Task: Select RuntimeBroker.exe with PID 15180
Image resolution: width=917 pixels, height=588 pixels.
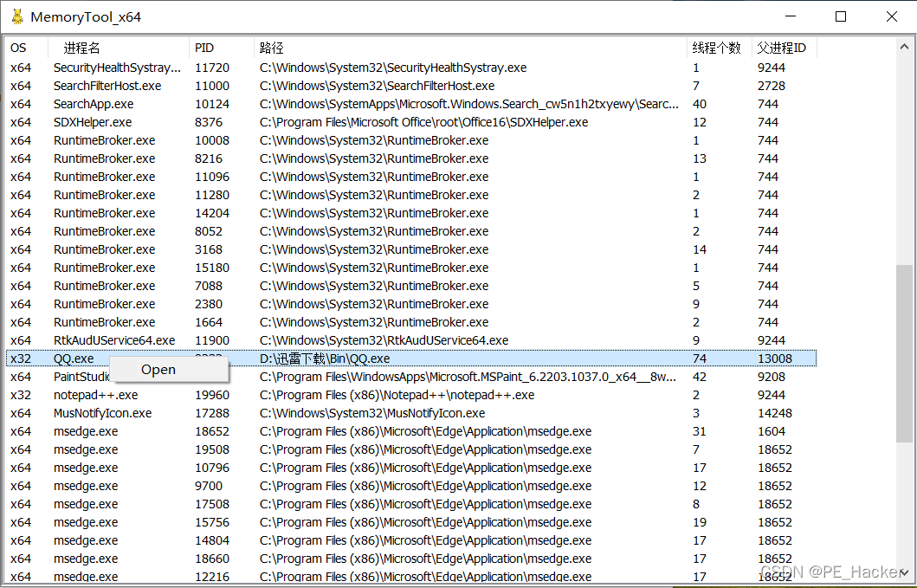Action: click(411, 267)
